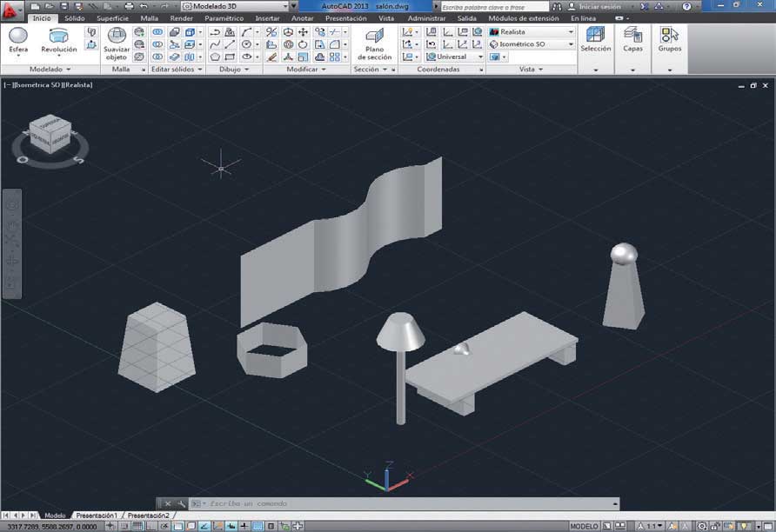This screenshot has height=532, width=776.
Task: Toggle MODELO space button in status bar
Action: click(584, 527)
